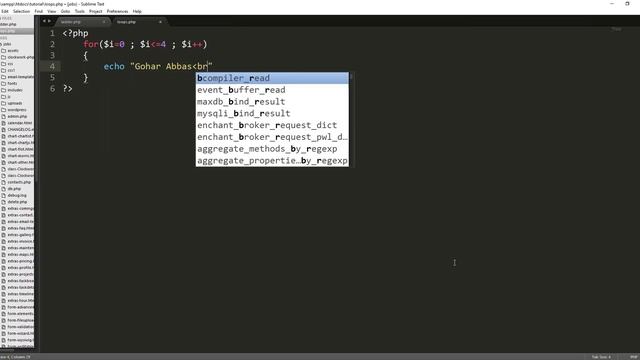Open form-validation file in sidebar

click(20, 327)
